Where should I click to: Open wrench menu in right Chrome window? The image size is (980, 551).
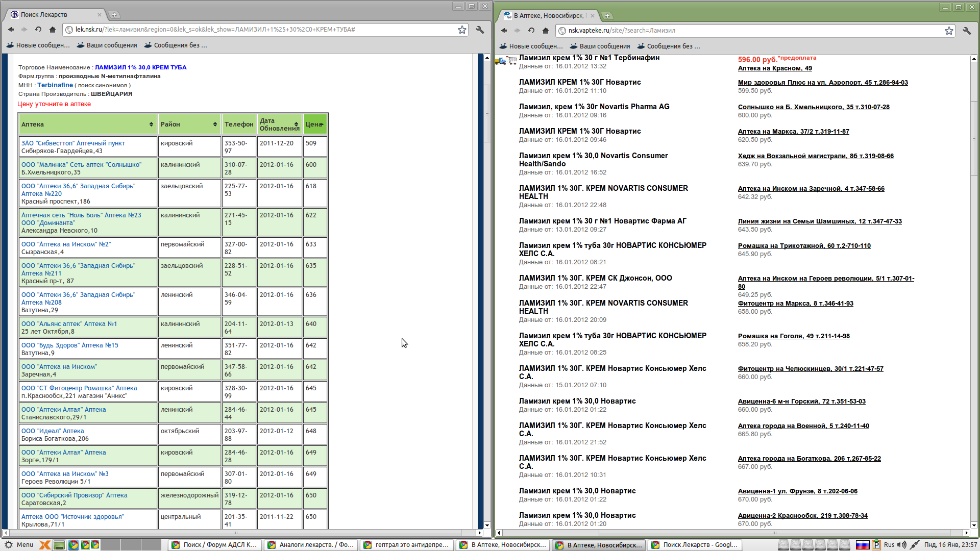point(967,31)
